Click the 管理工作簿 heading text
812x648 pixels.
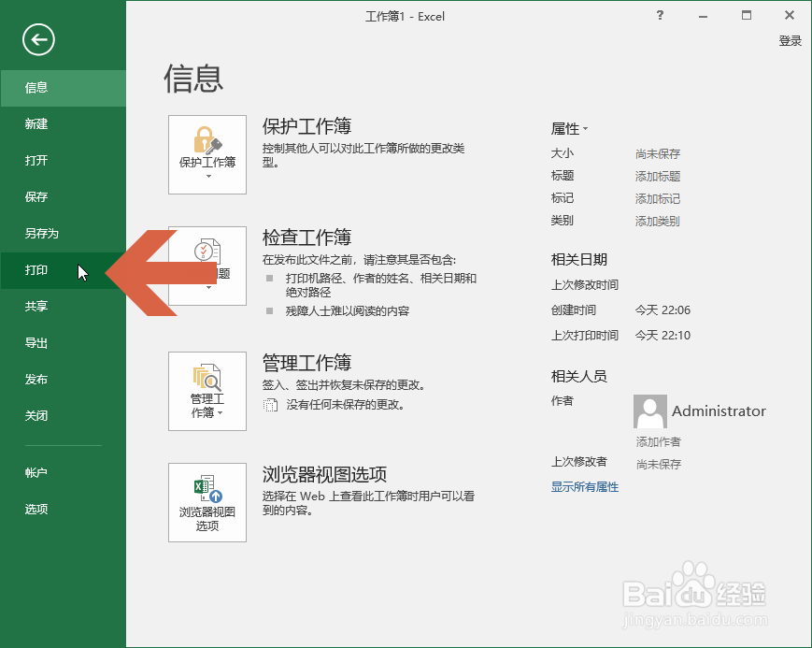click(306, 363)
